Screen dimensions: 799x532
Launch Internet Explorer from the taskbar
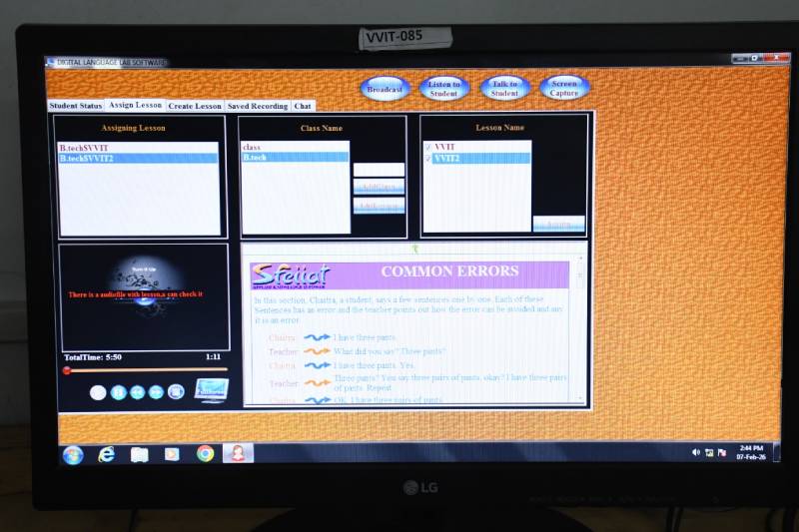[x=106, y=454]
